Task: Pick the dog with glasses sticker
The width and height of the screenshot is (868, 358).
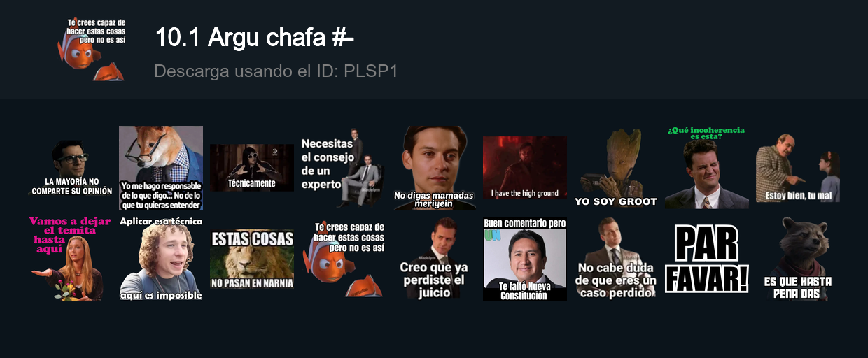Action: (x=161, y=168)
